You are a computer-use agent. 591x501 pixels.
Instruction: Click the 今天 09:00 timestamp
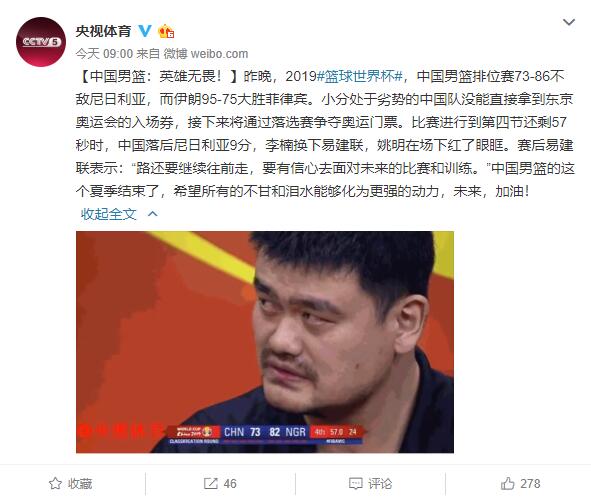click(104, 54)
